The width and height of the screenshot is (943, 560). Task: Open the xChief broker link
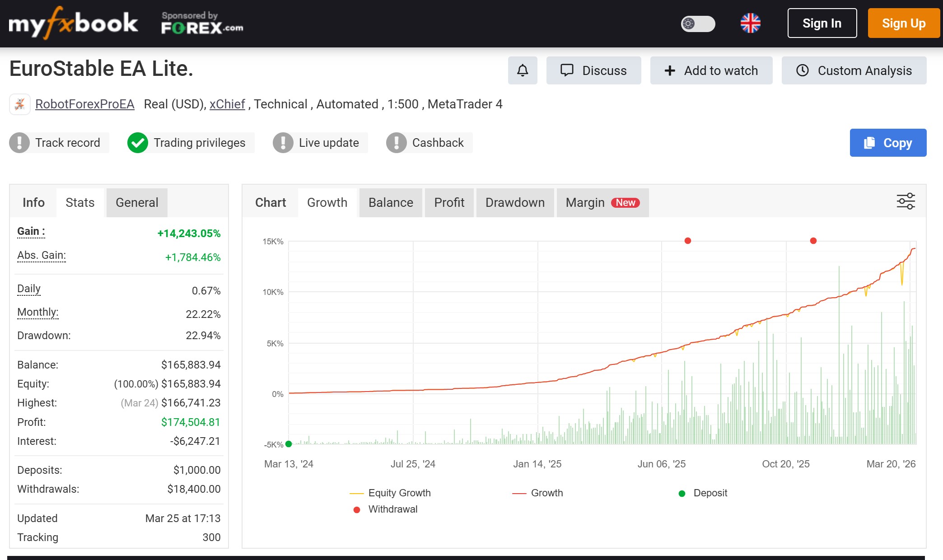227,104
